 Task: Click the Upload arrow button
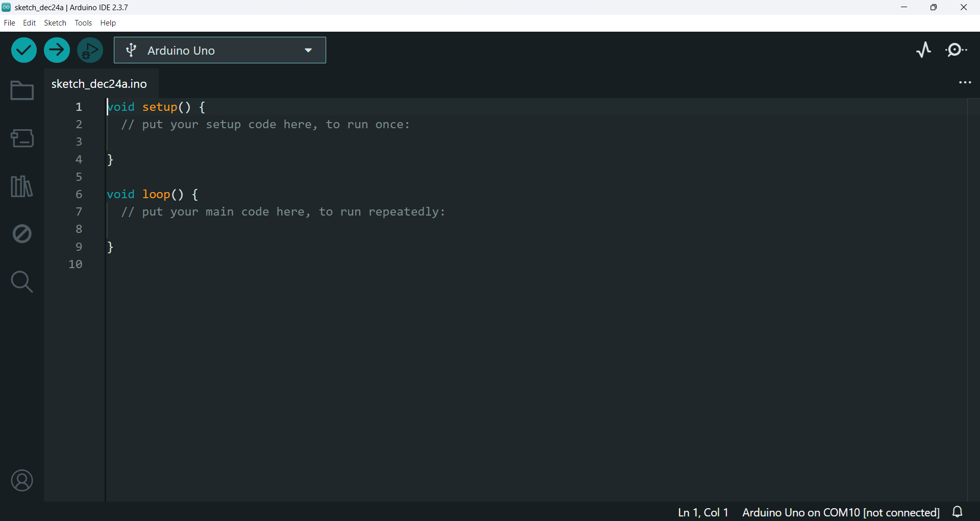[x=57, y=50]
